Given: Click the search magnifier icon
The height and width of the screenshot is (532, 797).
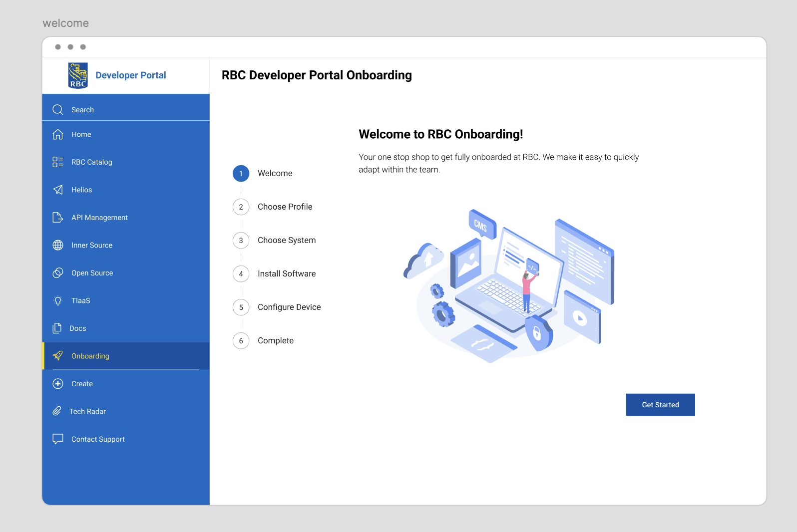Looking at the screenshot, I should coord(58,110).
